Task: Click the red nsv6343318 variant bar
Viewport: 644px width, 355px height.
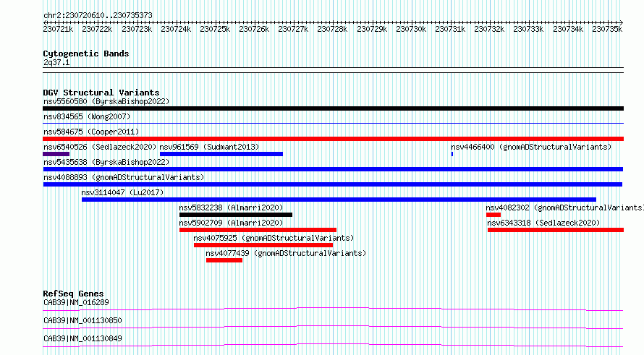Action: click(556, 230)
